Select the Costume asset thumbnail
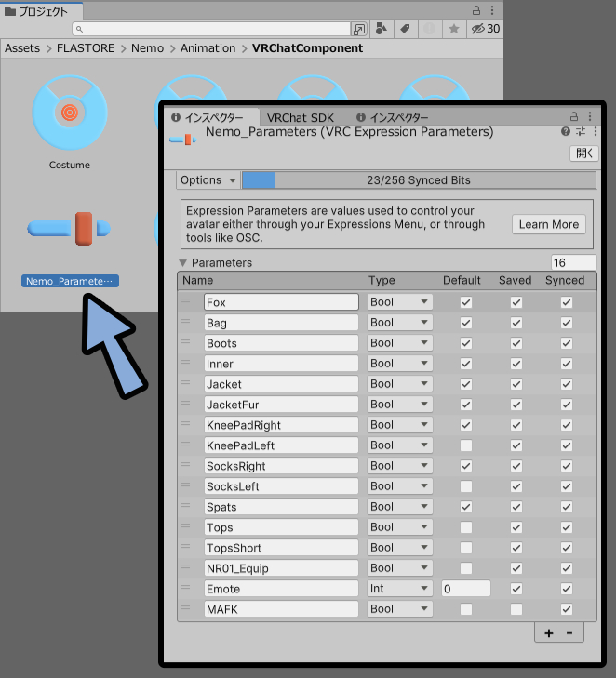The image size is (616, 678). (70, 113)
